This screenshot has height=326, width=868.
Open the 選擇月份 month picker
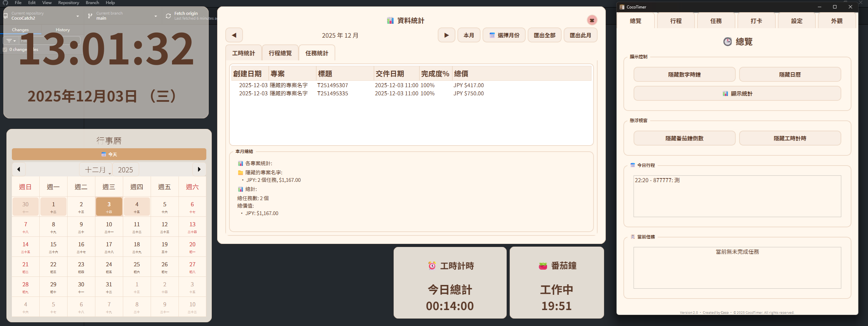pos(504,35)
